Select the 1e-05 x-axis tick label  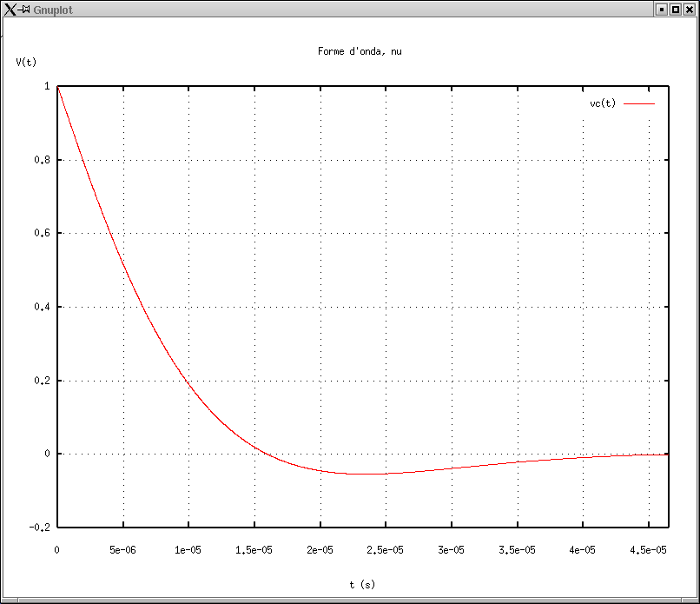pyautogui.click(x=188, y=550)
